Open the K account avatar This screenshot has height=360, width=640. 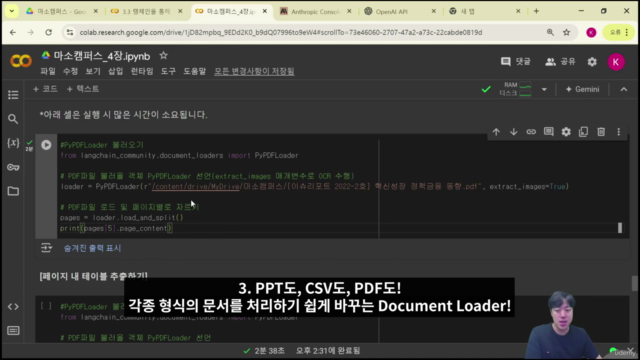point(616,62)
